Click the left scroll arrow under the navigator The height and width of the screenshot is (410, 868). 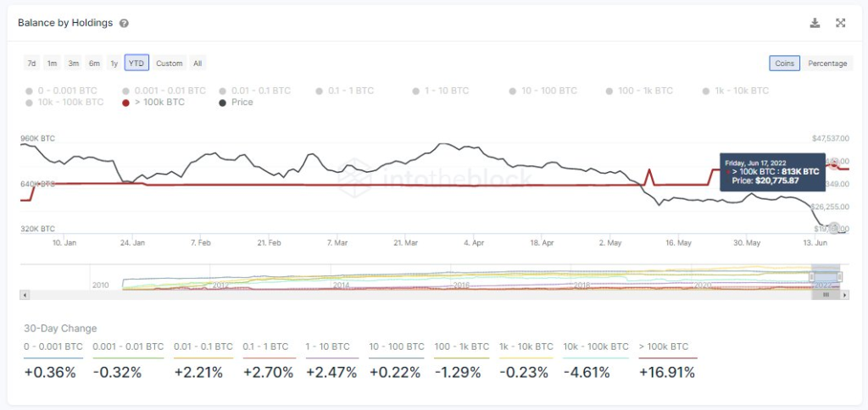coord(24,296)
